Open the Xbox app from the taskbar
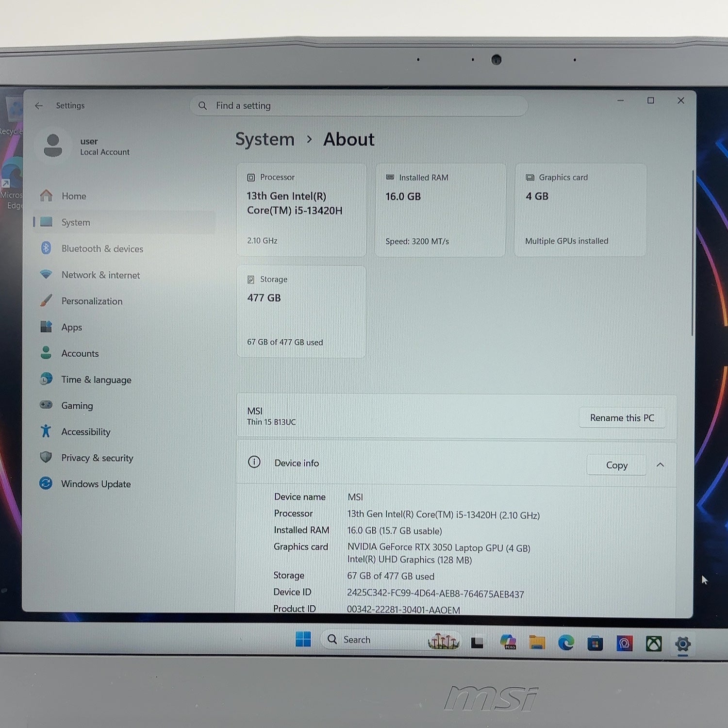The height and width of the screenshot is (728, 728). [654, 644]
